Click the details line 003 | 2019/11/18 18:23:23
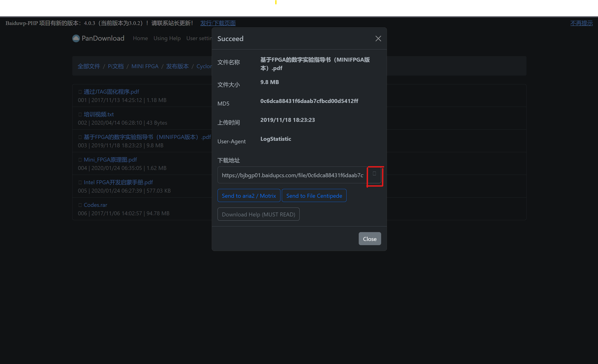 (121, 145)
